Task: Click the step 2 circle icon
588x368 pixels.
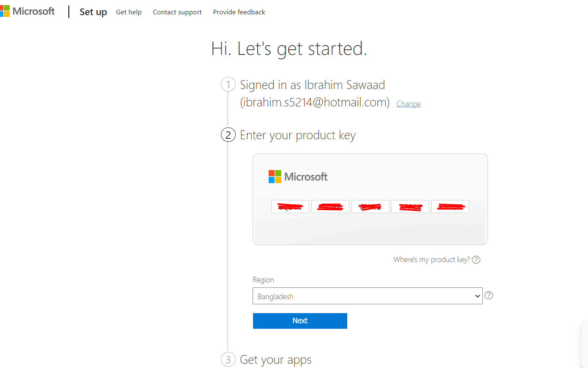Action: coord(228,135)
